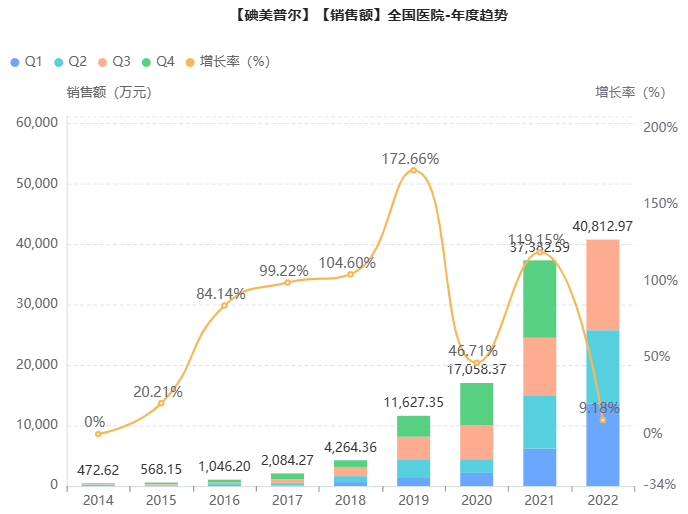Click the cyan Q2 segment of 2020 bar
The width and height of the screenshot is (688, 514).
pos(477,466)
